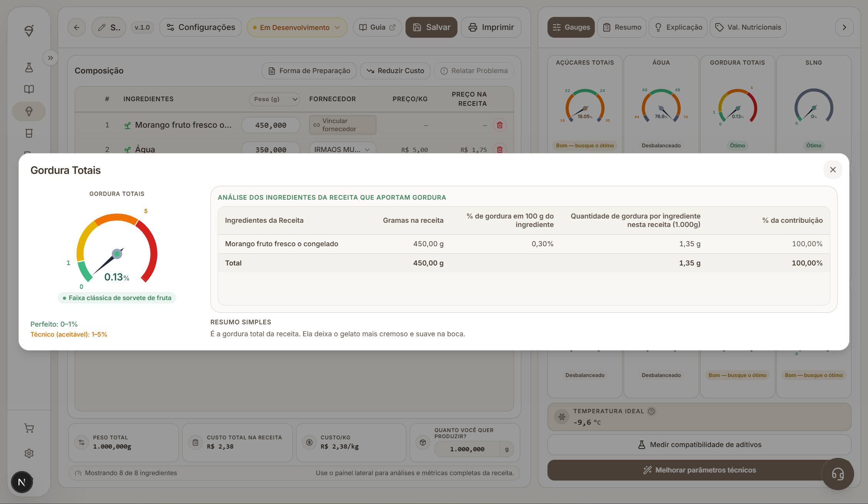
Task: Open the Água gauge card
Action: coord(661,105)
